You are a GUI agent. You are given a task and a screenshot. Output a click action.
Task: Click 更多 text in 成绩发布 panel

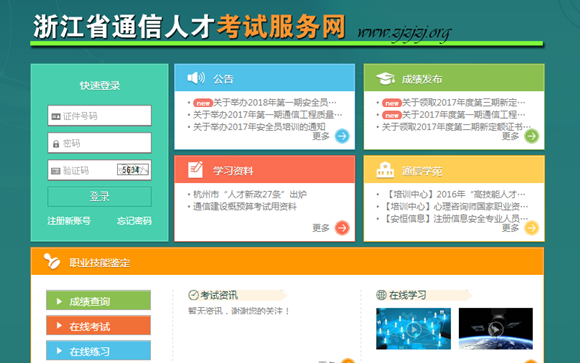pos(510,136)
